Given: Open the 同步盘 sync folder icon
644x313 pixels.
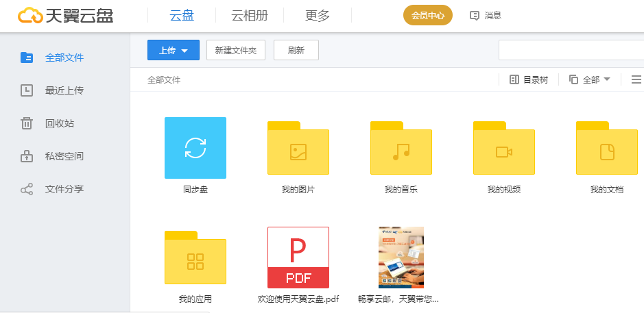Looking at the screenshot, I should click(x=195, y=148).
